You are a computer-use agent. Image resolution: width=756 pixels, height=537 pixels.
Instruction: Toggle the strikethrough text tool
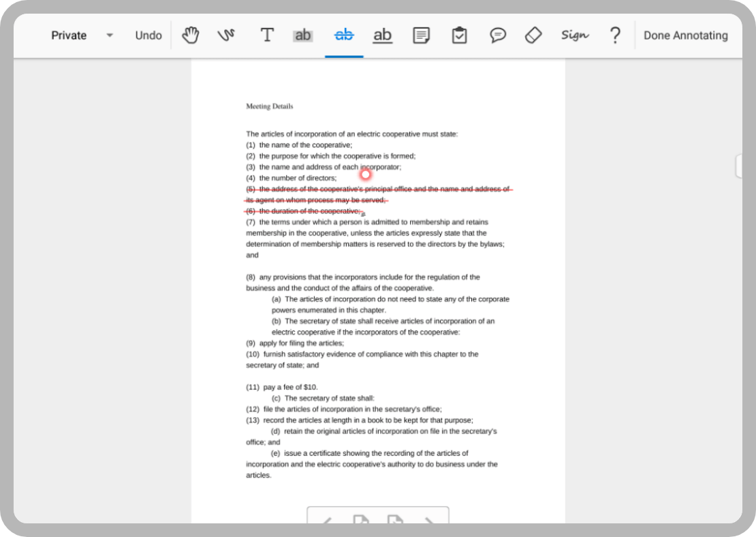[344, 35]
